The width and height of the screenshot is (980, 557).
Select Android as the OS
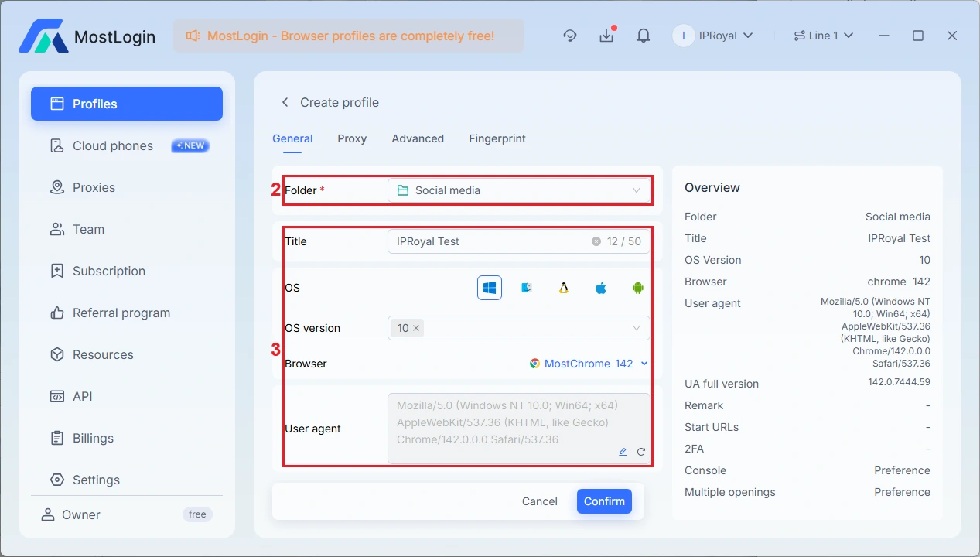(638, 288)
